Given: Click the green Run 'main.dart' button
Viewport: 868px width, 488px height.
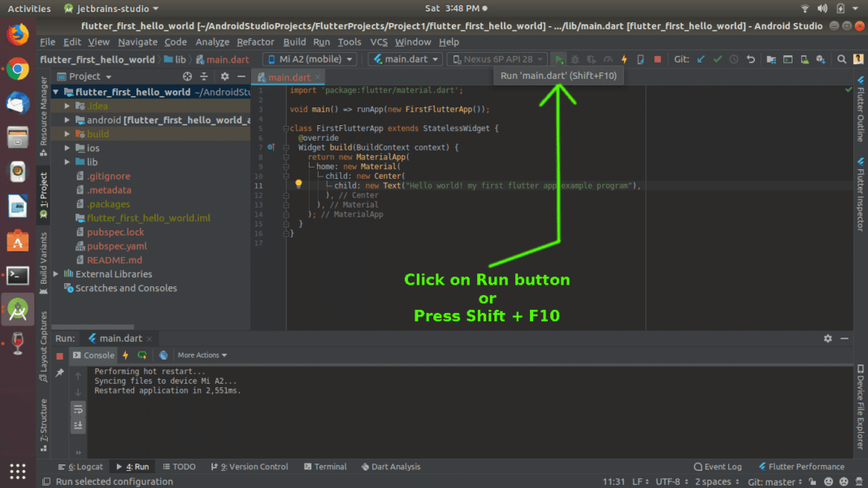Looking at the screenshot, I should (558, 59).
